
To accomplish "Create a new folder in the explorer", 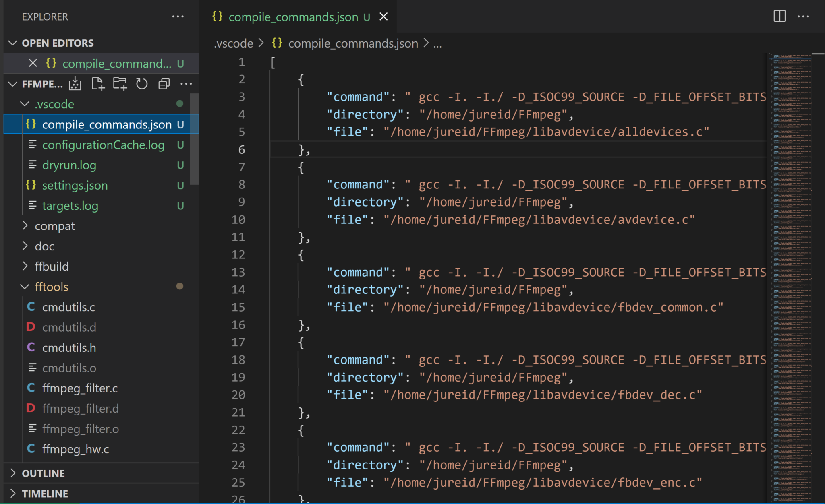I will [x=120, y=84].
